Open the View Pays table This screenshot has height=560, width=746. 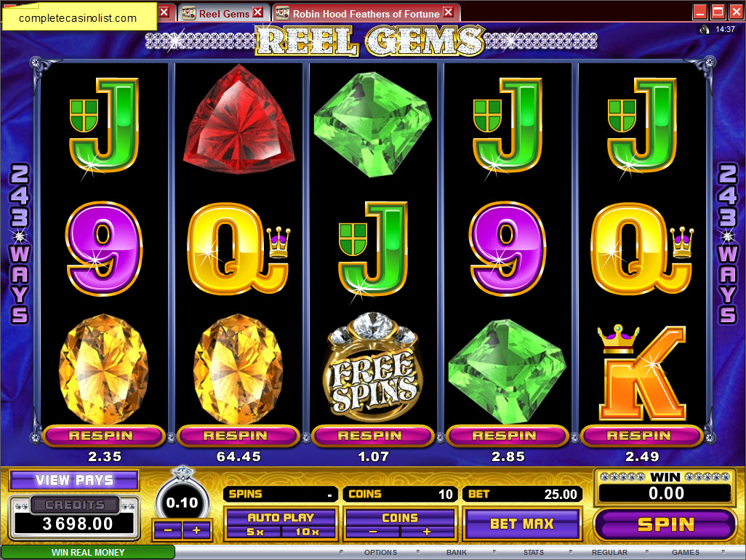click(x=74, y=480)
